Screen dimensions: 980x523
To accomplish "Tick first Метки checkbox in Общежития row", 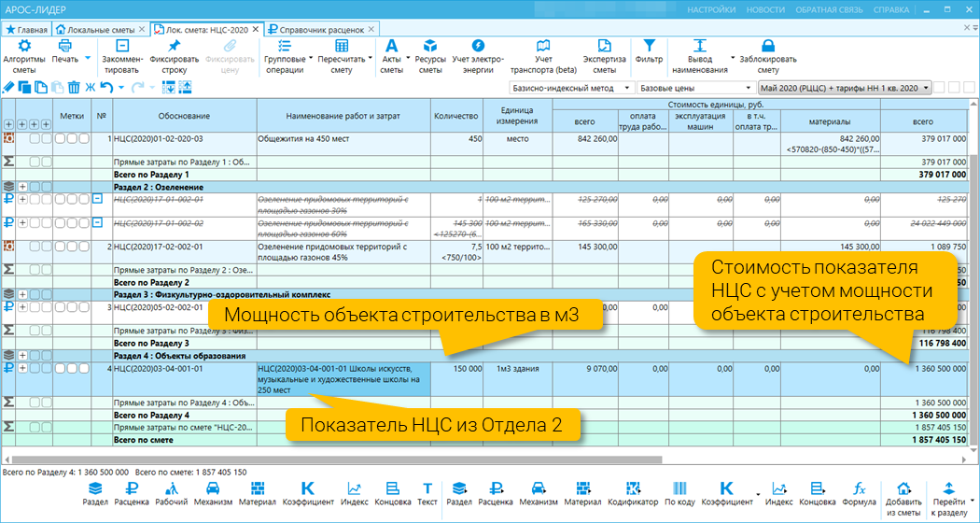I will tap(60, 139).
